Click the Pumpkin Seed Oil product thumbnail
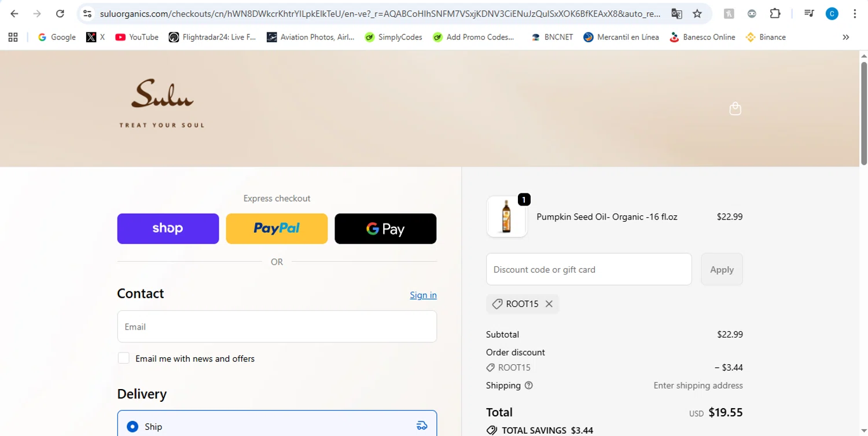 click(x=507, y=217)
